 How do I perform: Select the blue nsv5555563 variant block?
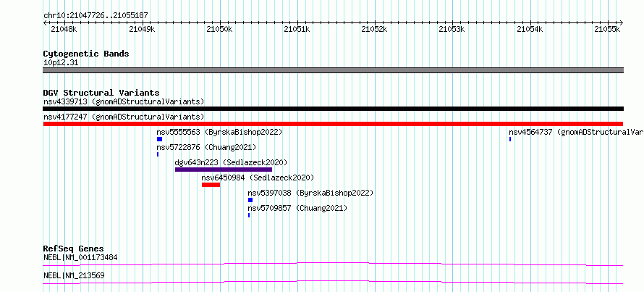(159, 139)
